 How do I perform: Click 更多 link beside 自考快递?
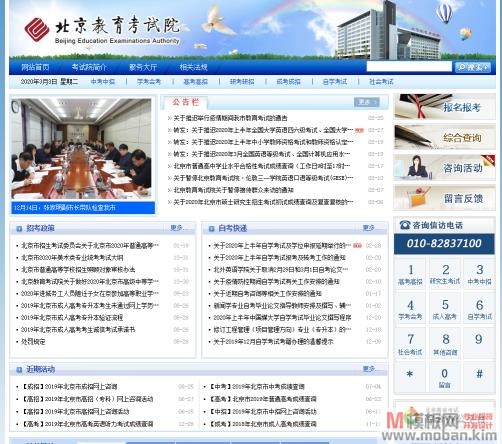369,228
